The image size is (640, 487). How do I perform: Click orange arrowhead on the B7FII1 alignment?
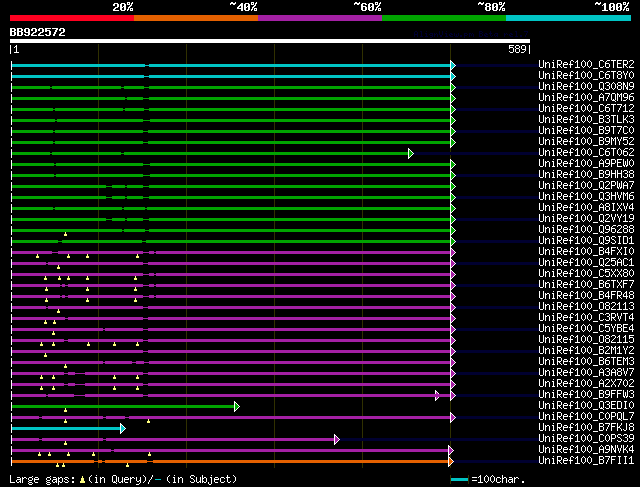click(451, 461)
